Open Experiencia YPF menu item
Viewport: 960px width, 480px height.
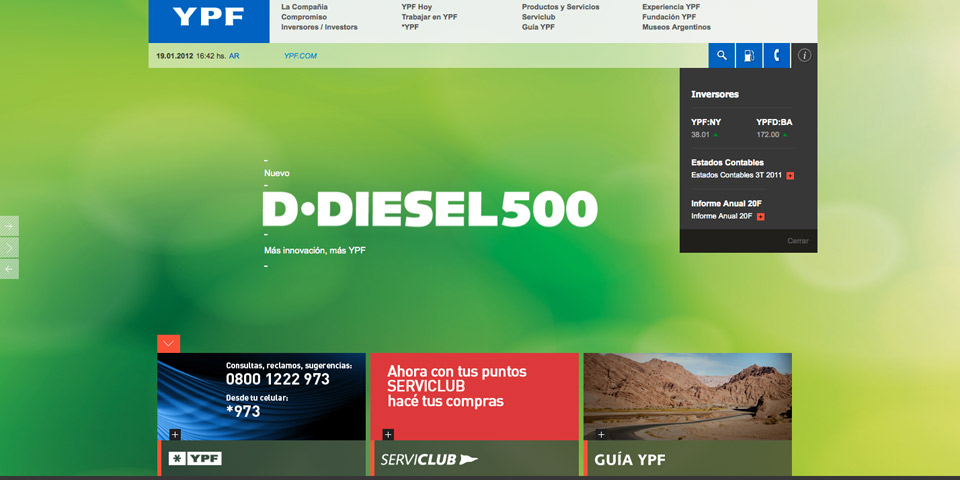[671, 7]
